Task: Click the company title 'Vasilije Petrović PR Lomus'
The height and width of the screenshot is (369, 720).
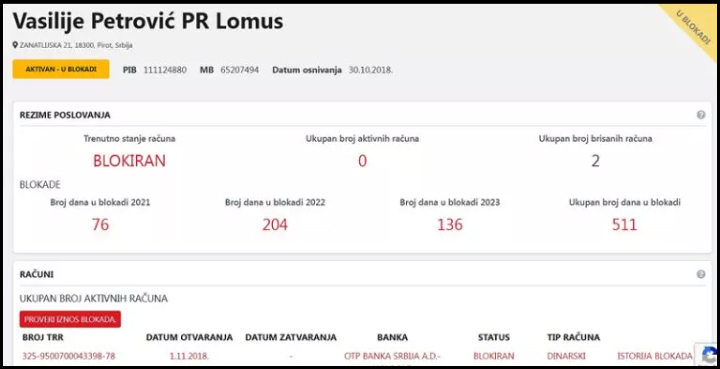Action: pos(148,21)
